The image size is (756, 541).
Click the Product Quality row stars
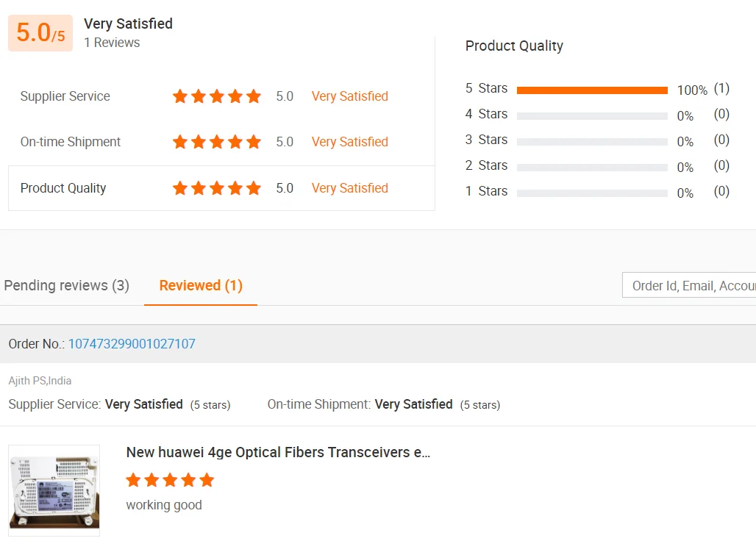216,188
